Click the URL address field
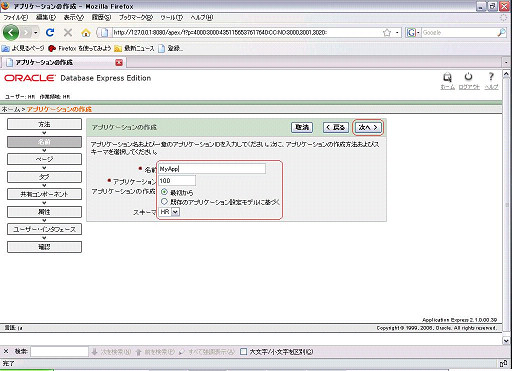Viewport: 512px width, 371px height. coord(246,32)
